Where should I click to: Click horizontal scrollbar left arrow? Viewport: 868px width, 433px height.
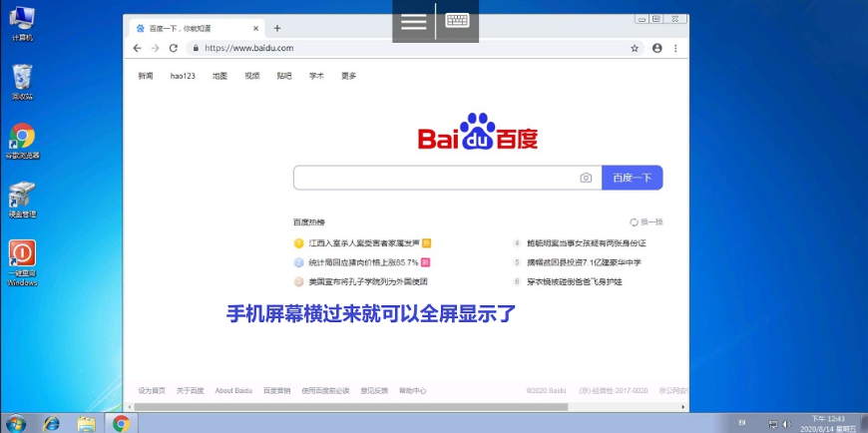pyautogui.click(x=128, y=407)
